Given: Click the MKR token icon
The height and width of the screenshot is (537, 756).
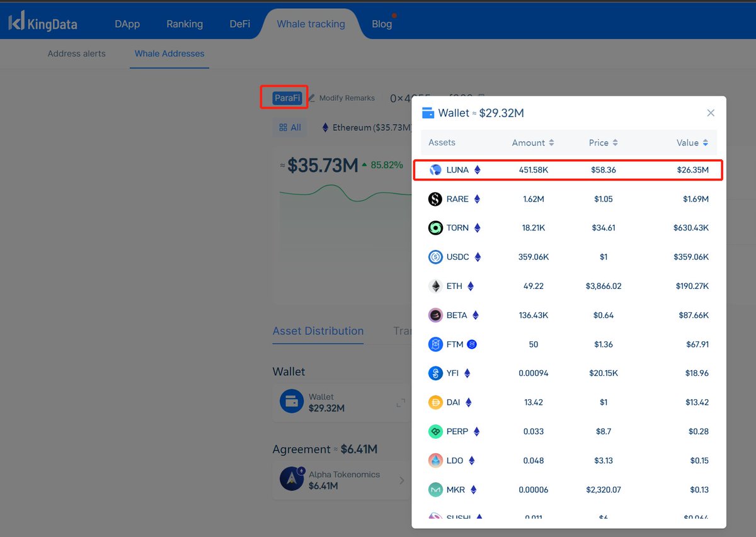Looking at the screenshot, I should tap(435, 489).
